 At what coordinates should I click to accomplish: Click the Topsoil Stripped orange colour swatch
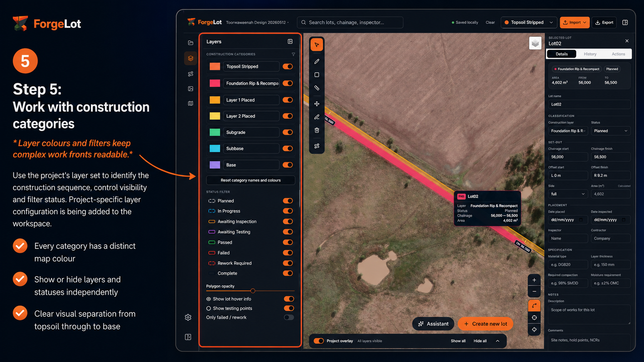[215, 67]
